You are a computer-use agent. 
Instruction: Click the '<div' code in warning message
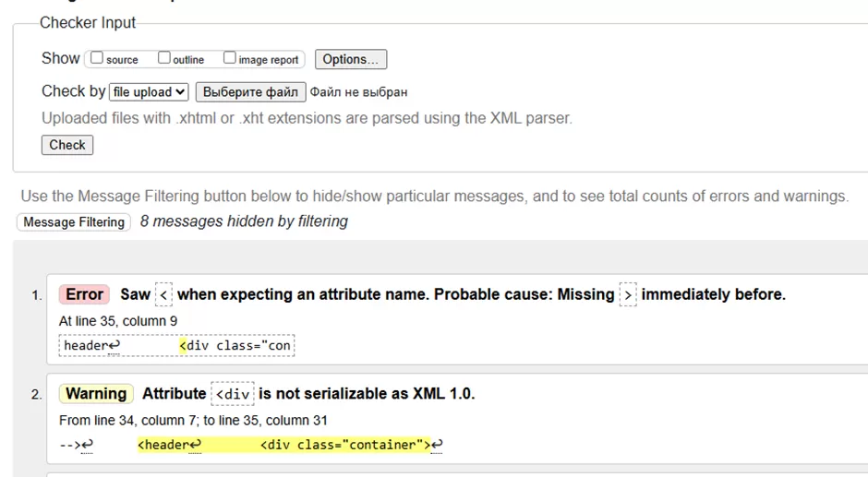click(232, 394)
